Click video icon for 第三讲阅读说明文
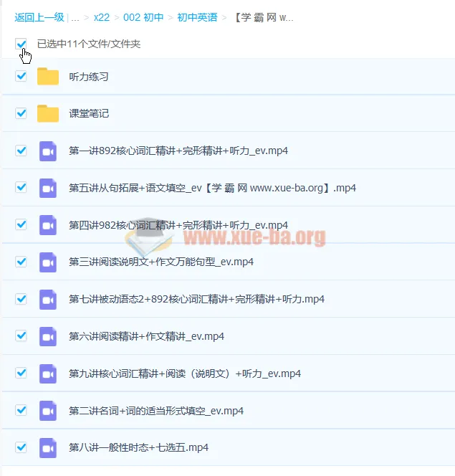 (x=48, y=262)
